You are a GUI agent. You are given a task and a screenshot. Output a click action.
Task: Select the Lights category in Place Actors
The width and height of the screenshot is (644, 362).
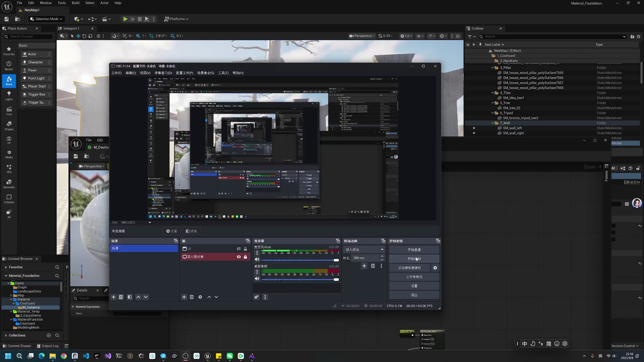(x=9, y=96)
